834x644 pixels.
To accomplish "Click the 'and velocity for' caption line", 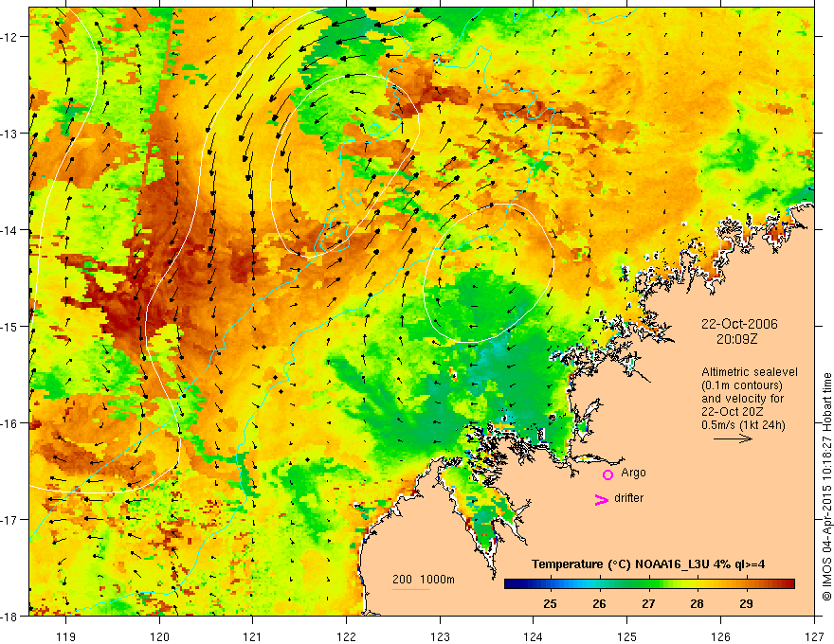I will [742, 399].
